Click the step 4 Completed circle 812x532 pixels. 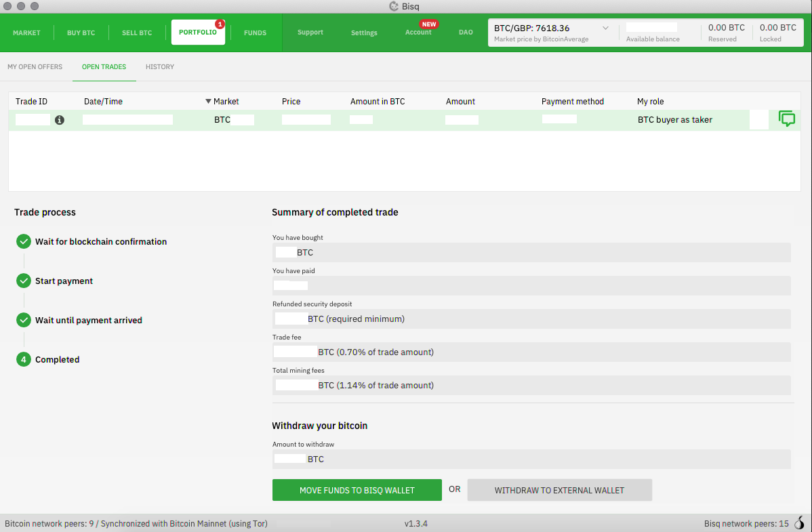point(23,359)
